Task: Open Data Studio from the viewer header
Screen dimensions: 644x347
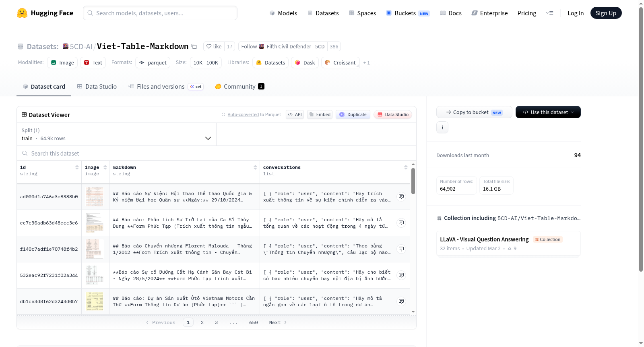Action: pos(393,114)
